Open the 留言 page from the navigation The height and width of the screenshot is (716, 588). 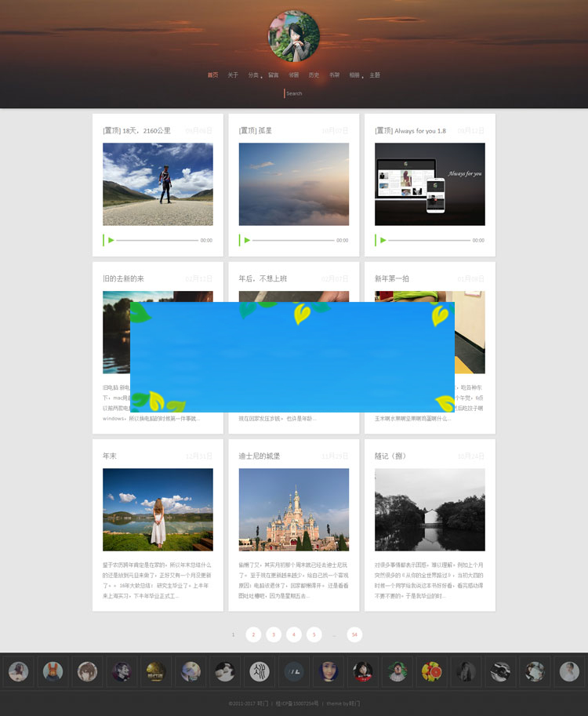[274, 75]
